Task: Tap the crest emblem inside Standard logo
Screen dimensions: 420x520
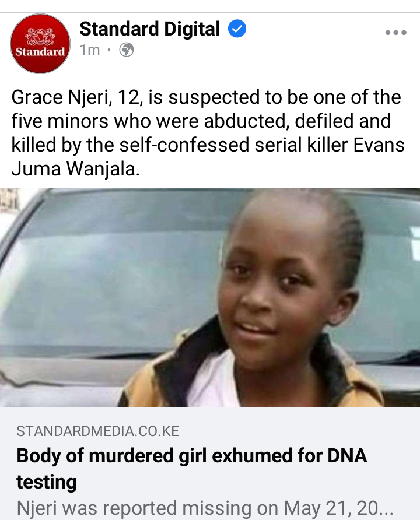Action: click(40, 37)
